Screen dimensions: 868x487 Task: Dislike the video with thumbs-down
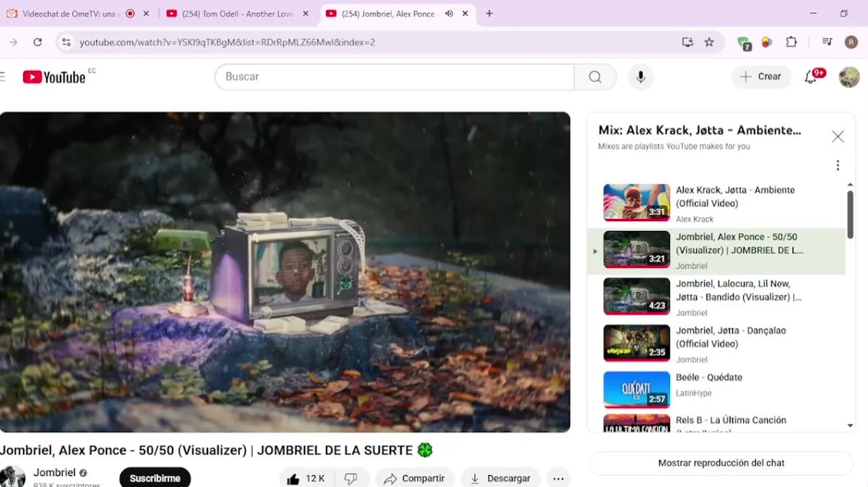coord(351,478)
